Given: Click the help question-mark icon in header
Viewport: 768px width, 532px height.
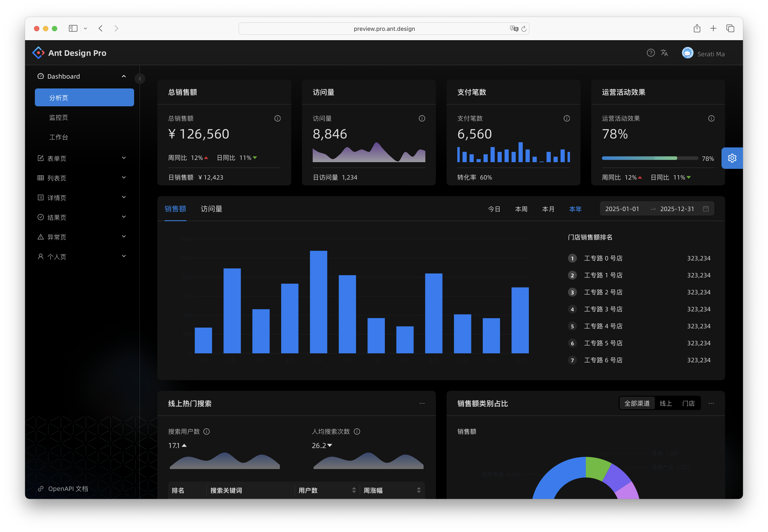Looking at the screenshot, I should click(651, 53).
